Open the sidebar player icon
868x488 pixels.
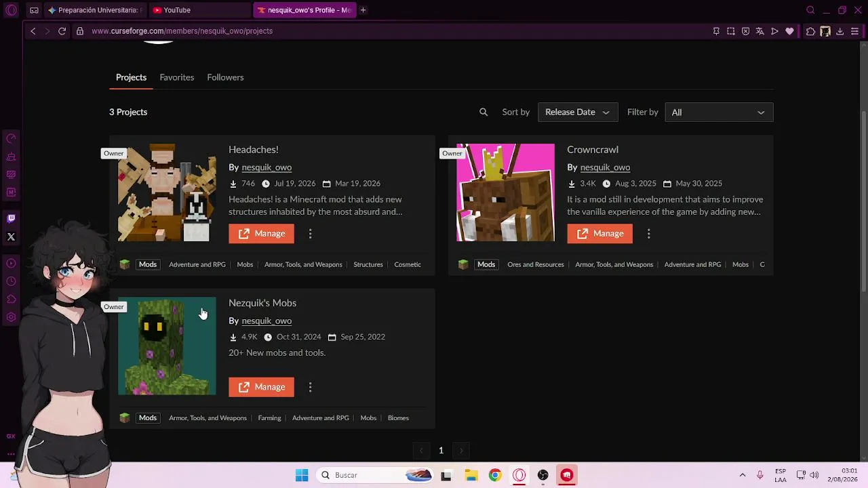11,263
